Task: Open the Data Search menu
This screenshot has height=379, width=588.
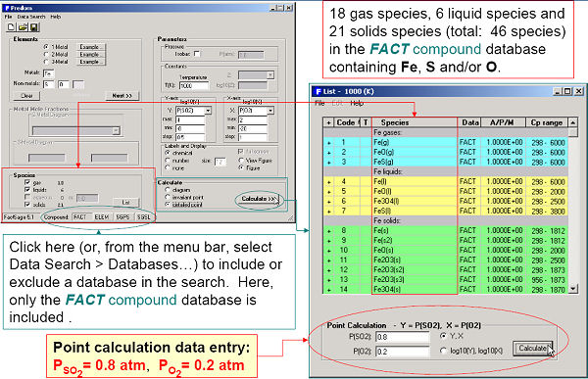Action: 31,17
